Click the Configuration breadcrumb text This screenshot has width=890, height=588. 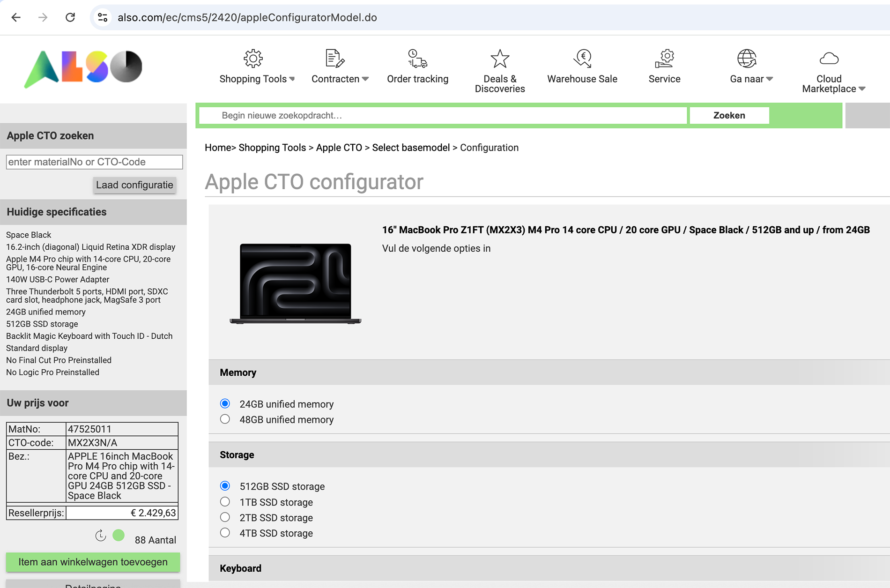489,148
